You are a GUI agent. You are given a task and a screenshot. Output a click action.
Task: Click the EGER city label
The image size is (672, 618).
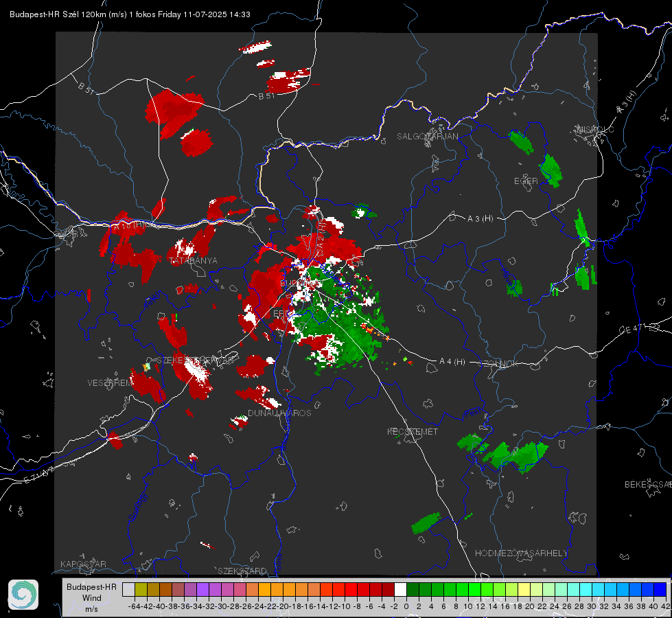coord(526,181)
